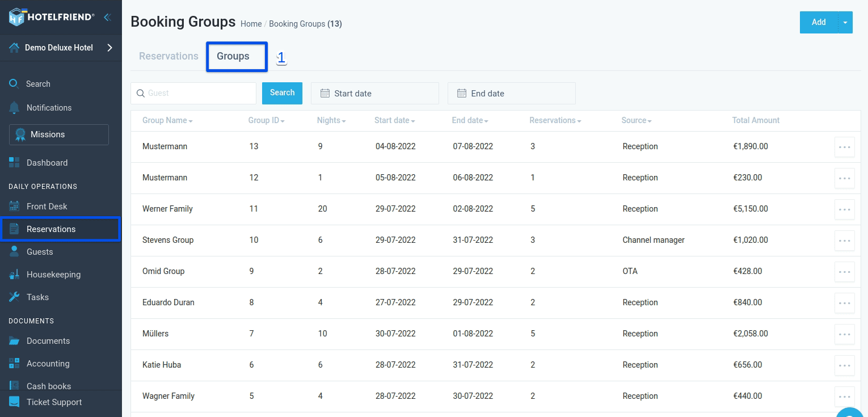
Task: Expand Demo Deluxe Hotel chevron
Action: 110,48
